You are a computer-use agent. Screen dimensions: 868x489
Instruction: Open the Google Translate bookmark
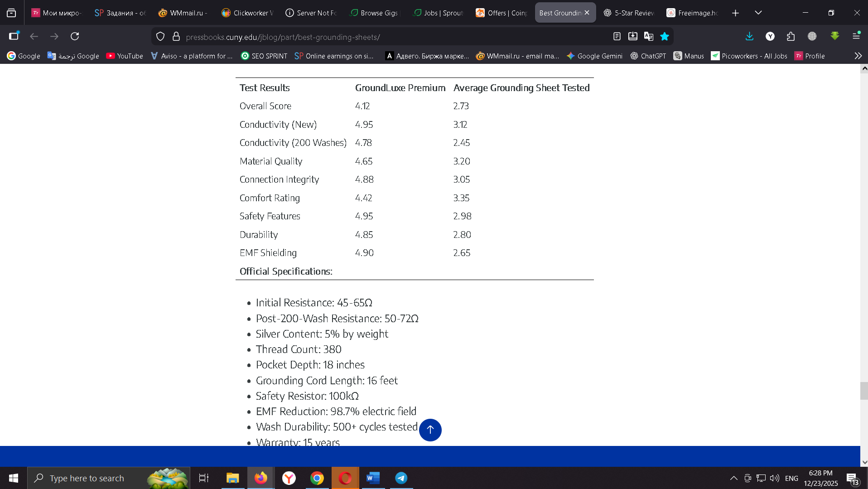73,56
